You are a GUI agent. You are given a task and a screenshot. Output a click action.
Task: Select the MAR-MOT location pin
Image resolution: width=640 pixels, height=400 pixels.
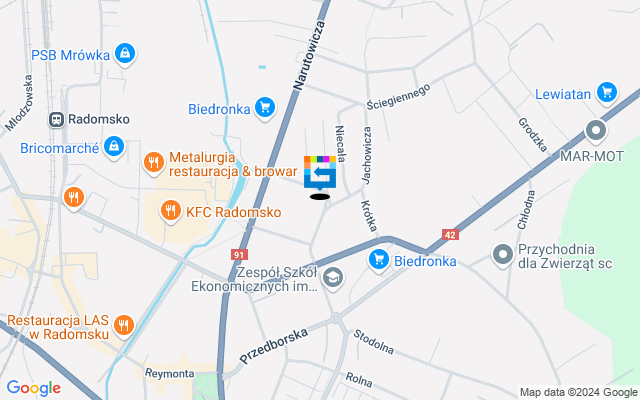tap(596, 131)
